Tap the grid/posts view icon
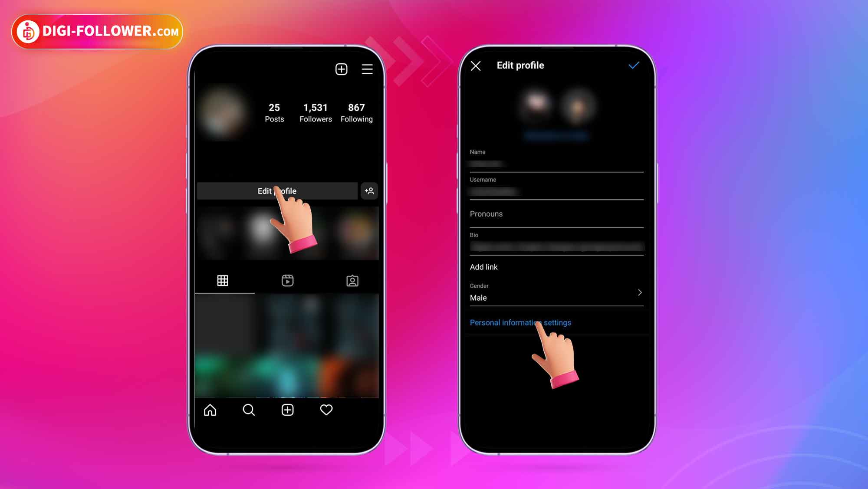Screen dimensions: 868x489 coord(222,280)
